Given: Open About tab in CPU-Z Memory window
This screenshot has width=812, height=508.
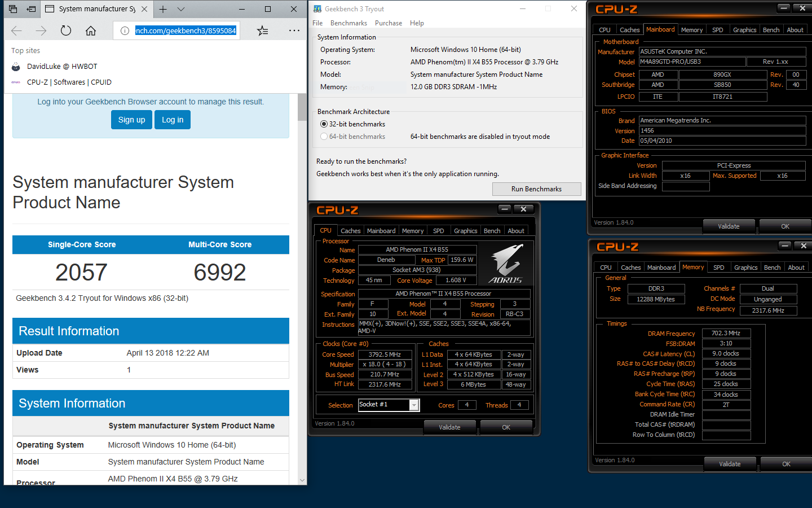Looking at the screenshot, I should (x=796, y=268).
